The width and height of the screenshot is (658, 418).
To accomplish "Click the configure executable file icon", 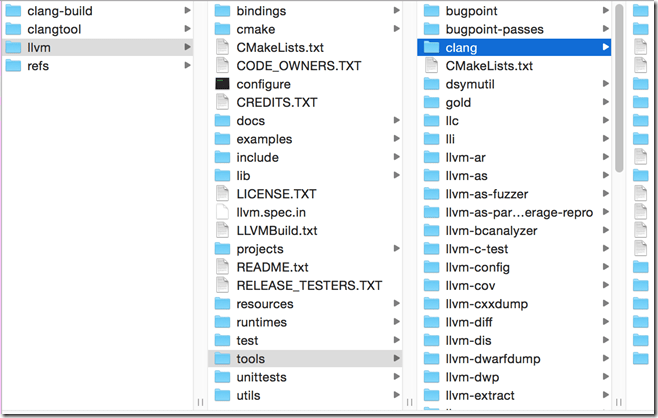I will coord(222,84).
